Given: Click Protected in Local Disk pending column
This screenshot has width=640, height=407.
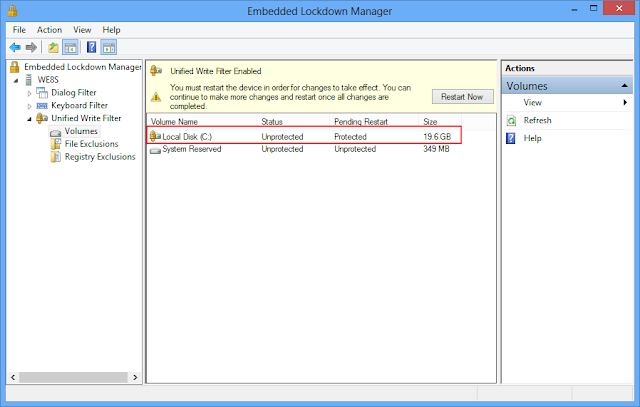Looking at the screenshot, I should tap(351, 137).
